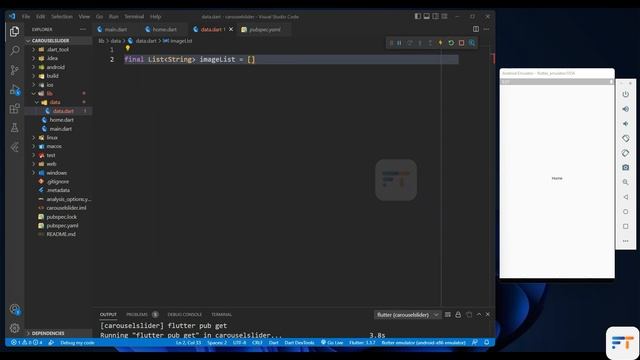Open emulator extended controls ellipsis

[x=626, y=241]
